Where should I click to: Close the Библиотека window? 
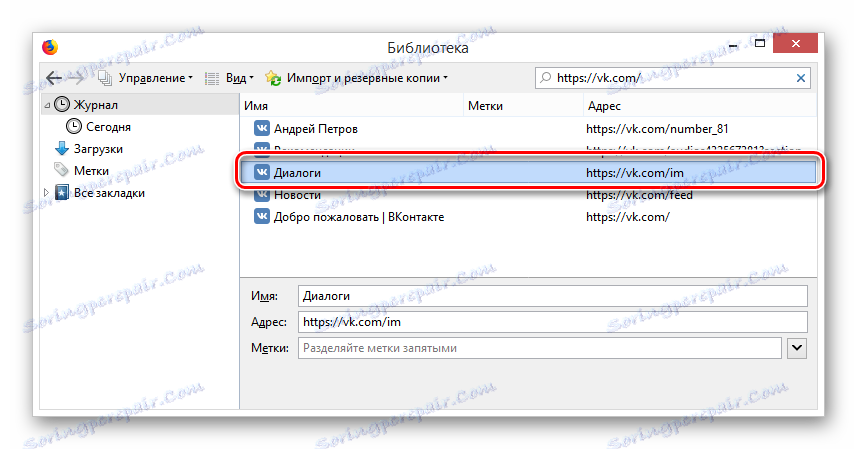[795, 43]
